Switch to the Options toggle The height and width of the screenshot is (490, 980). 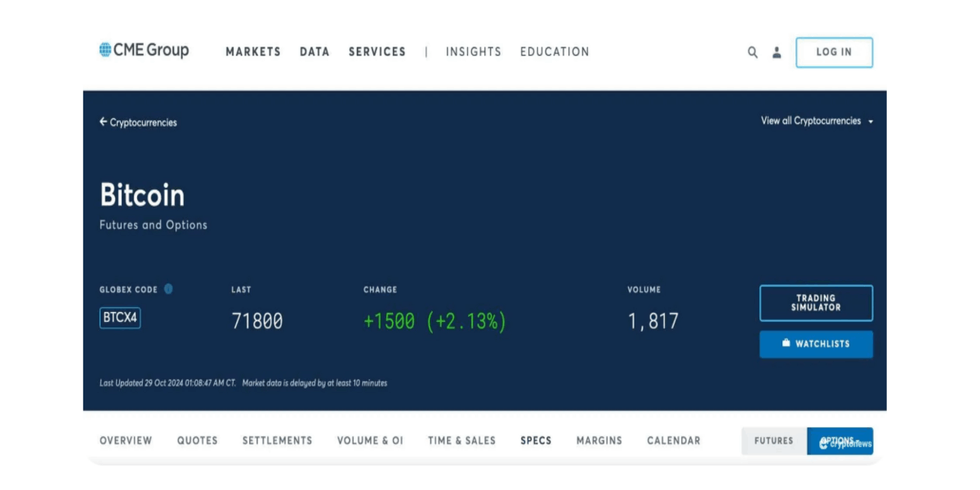click(840, 441)
